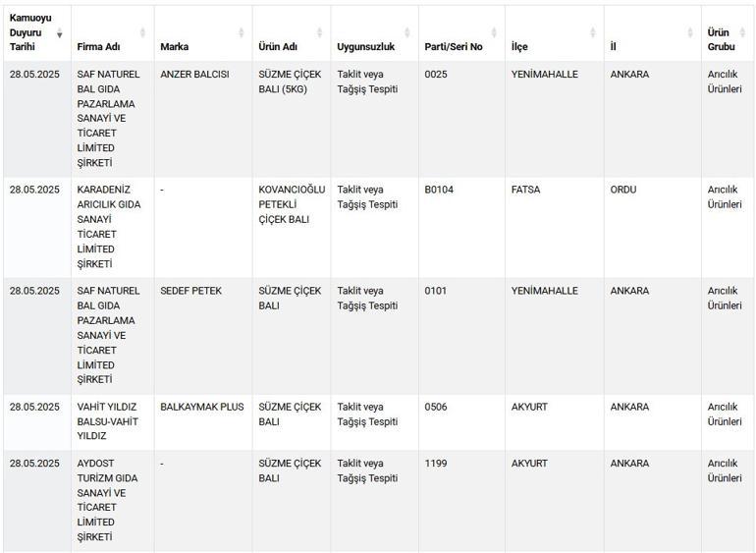Click the ORDU province cell
This screenshot has width=756, height=553.
pyautogui.click(x=623, y=190)
